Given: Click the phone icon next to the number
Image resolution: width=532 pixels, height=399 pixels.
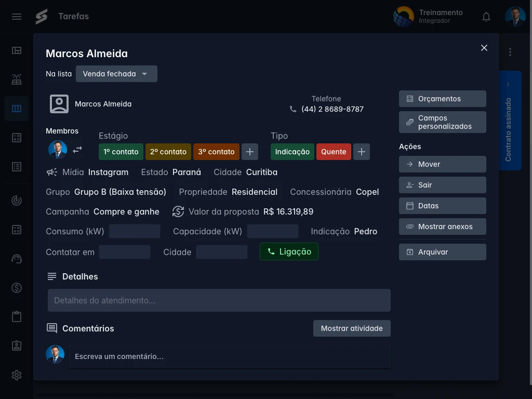Looking at the screenshot, I should coord(293,109).
